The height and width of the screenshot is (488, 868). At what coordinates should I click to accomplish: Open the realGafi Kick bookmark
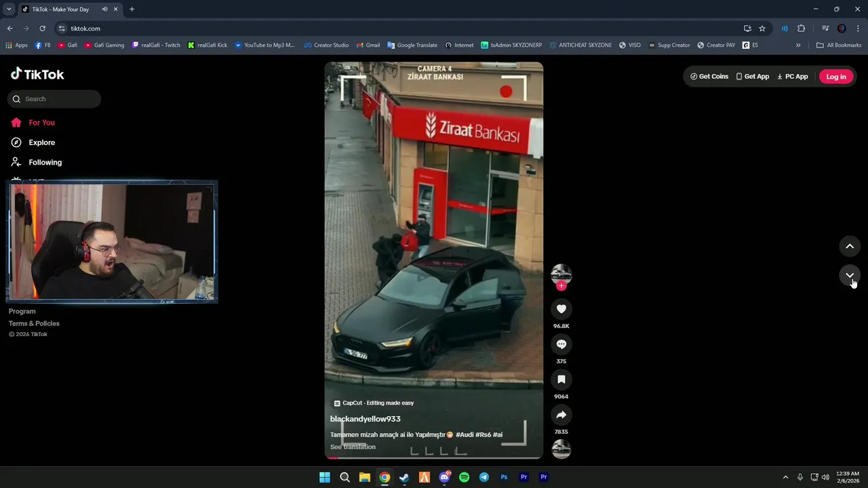click(x=208, y=45)
